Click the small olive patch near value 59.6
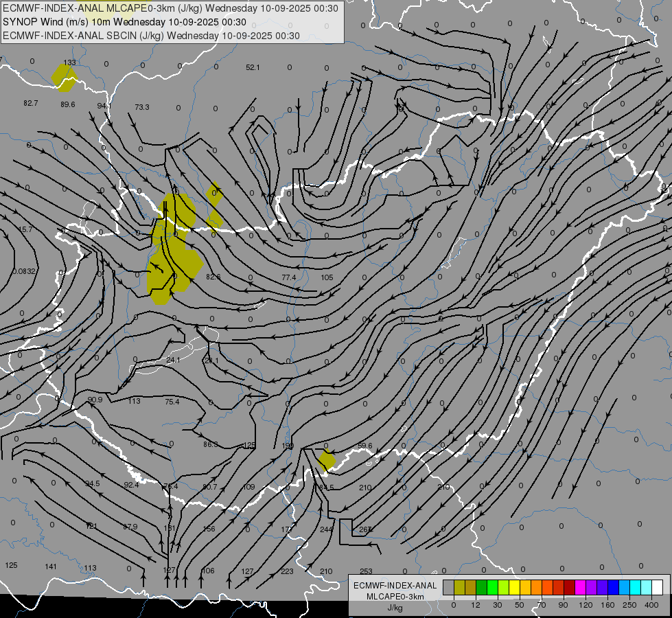The height and width of the screenshot is (618, 672). click(327, 461)
